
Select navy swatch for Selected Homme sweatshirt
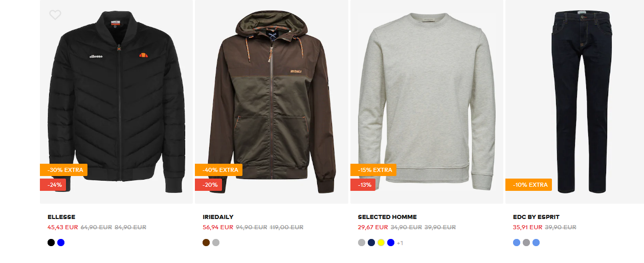click(x=371, y=243)
